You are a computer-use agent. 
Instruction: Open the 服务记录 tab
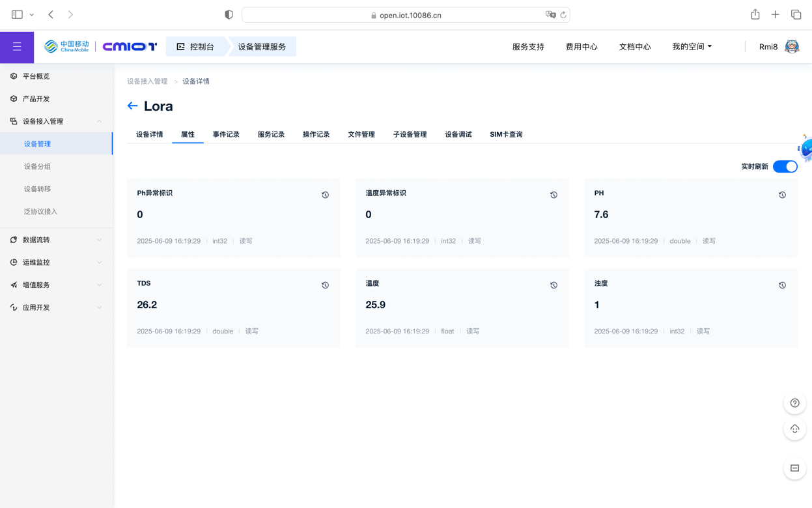pos(271,134)
